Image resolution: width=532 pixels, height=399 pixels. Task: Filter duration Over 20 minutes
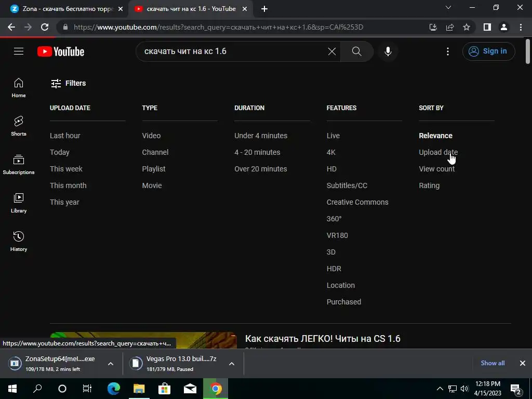[261, 169]
